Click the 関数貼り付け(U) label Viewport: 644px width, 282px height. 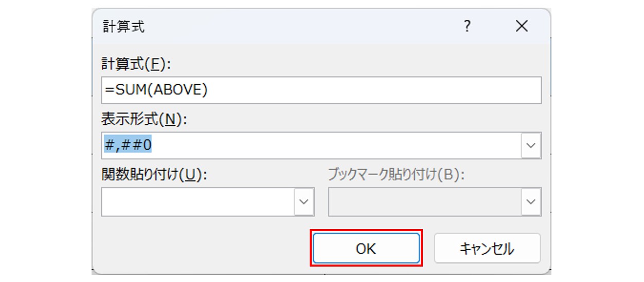click(x=154, y=175)
